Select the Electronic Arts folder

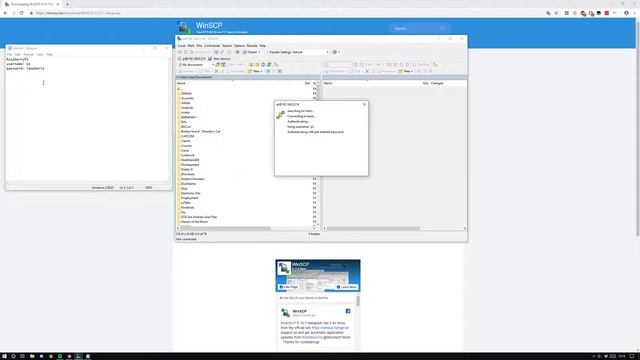[190, 193]
